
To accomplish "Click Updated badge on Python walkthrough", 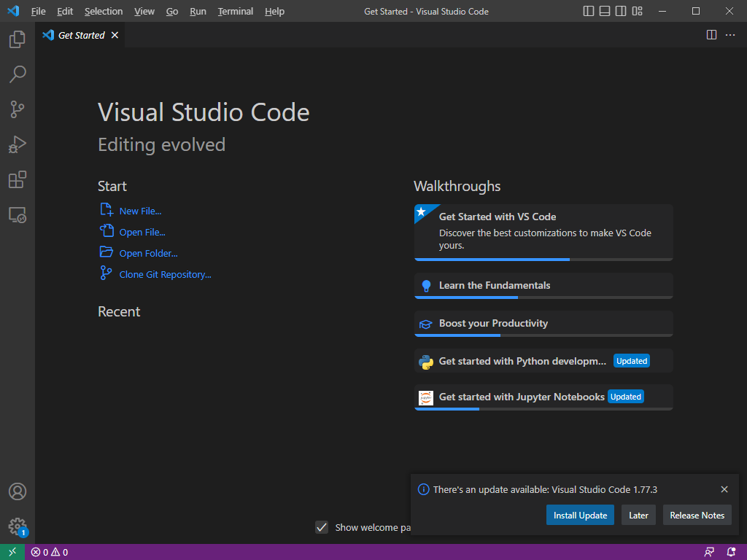I will tap(632, 361).
